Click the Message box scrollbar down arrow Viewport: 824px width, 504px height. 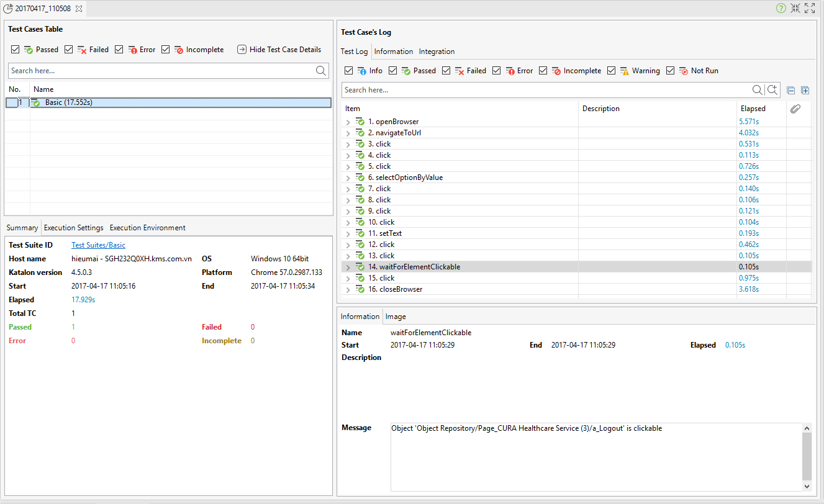click(807, 485)
